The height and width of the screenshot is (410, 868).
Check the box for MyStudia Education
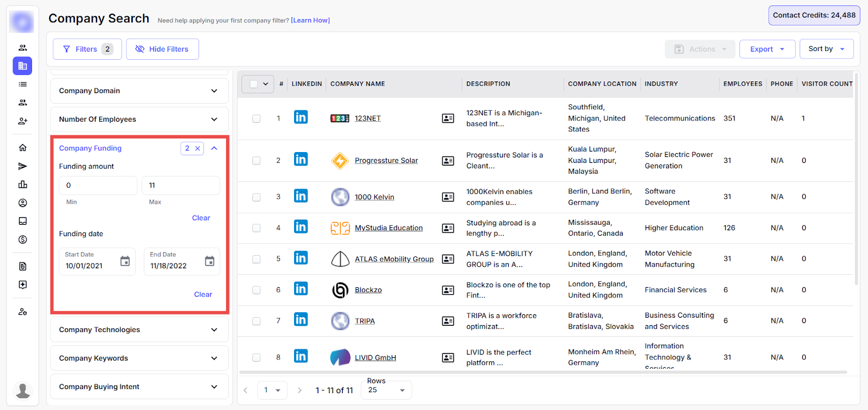pos(256,228)
